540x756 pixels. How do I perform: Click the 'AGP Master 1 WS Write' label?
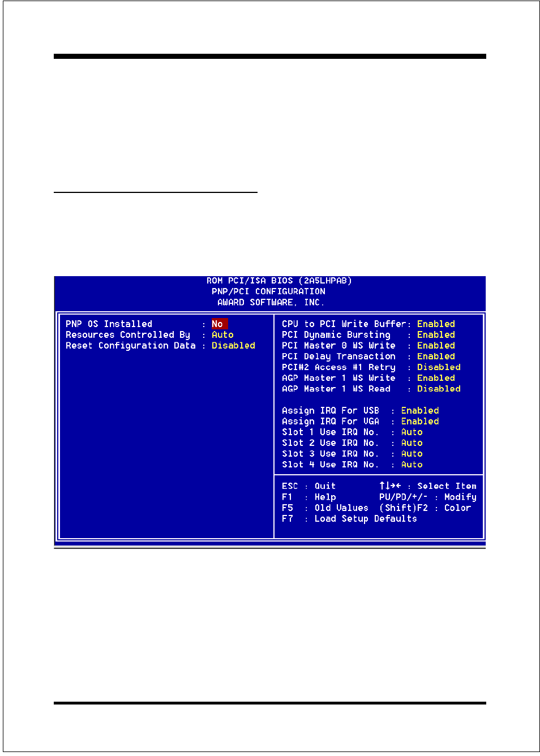click(338, 377)
